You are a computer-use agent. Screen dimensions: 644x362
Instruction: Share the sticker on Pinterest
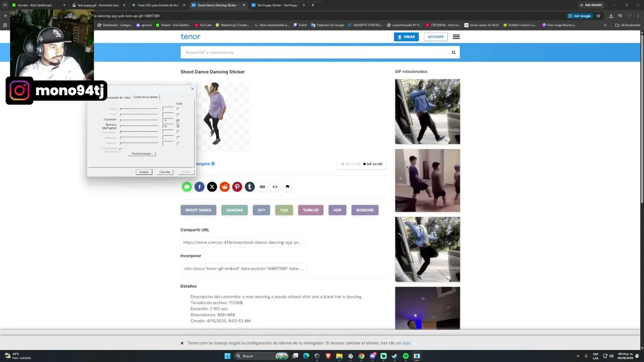pos(237,187)
